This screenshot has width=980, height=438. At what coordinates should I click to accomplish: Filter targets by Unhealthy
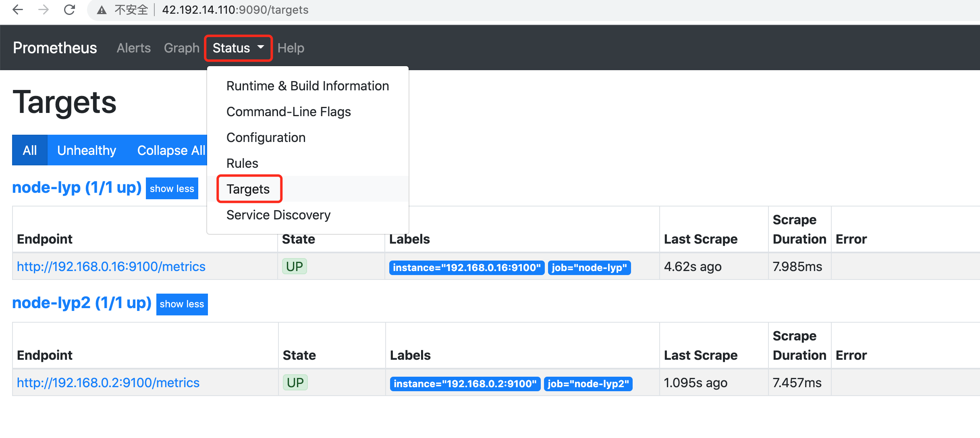tap(87, 150)
